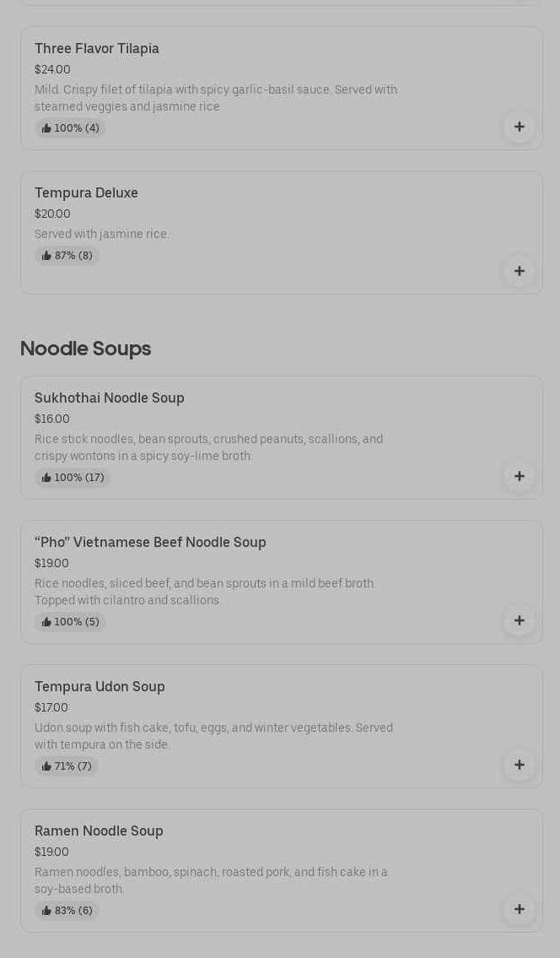The height and width of the screenshot is (958, 560).
Task: Add Tempura Deluxe with the plus icon
Action: (x=519, y=272)
